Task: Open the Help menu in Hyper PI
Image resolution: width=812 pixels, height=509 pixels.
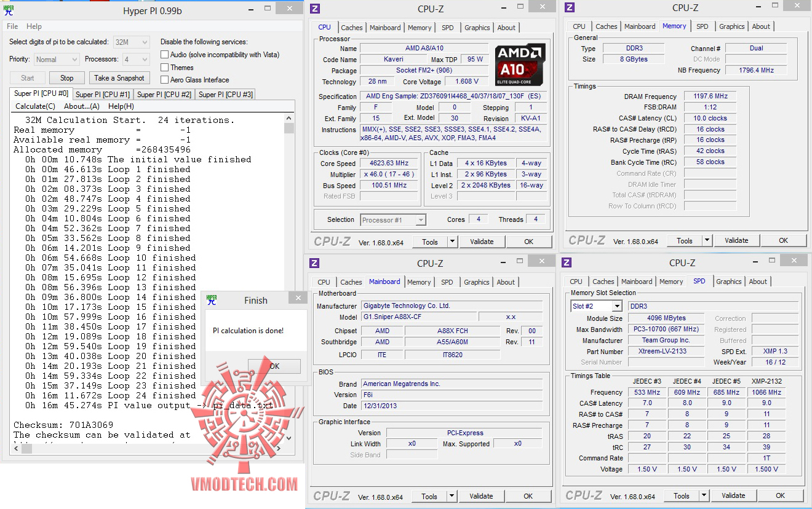Action: [x=34, y=26]
